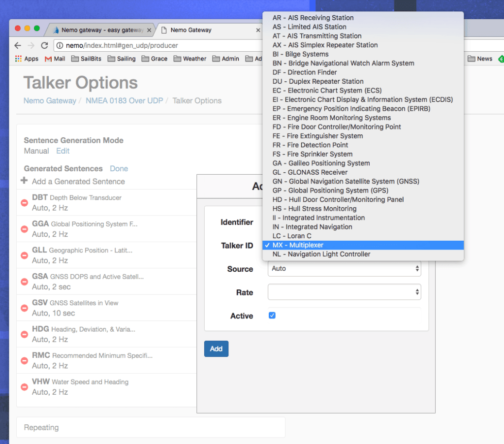Reload the Nemo Gateway page
The height and width of the screenshot is (444, 504).
44,45
